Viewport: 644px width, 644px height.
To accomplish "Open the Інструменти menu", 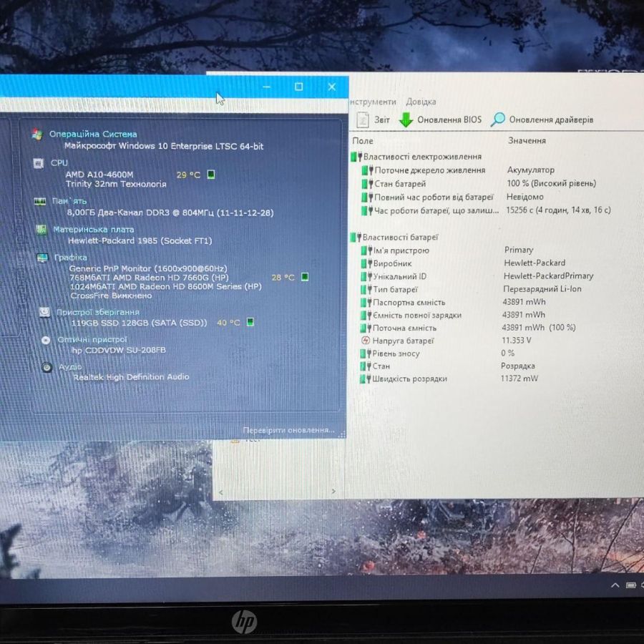I will coord(373,102).
